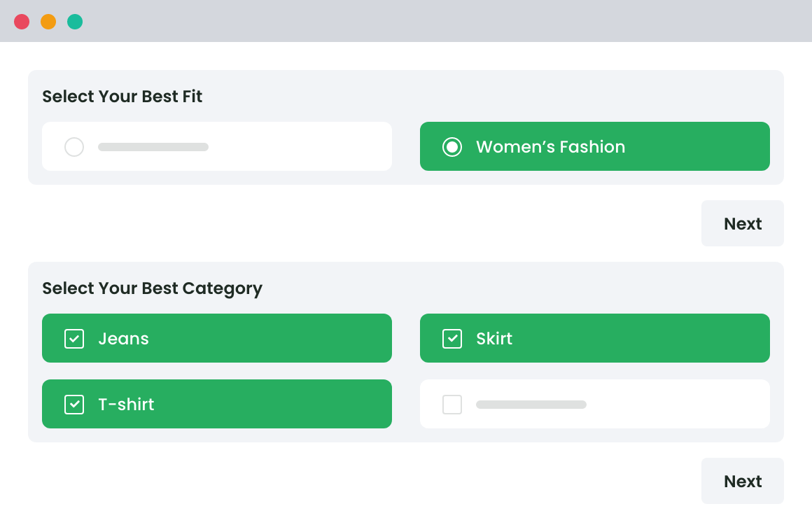
Task: Click the red window control dot
Action: (x=22, y=22)
